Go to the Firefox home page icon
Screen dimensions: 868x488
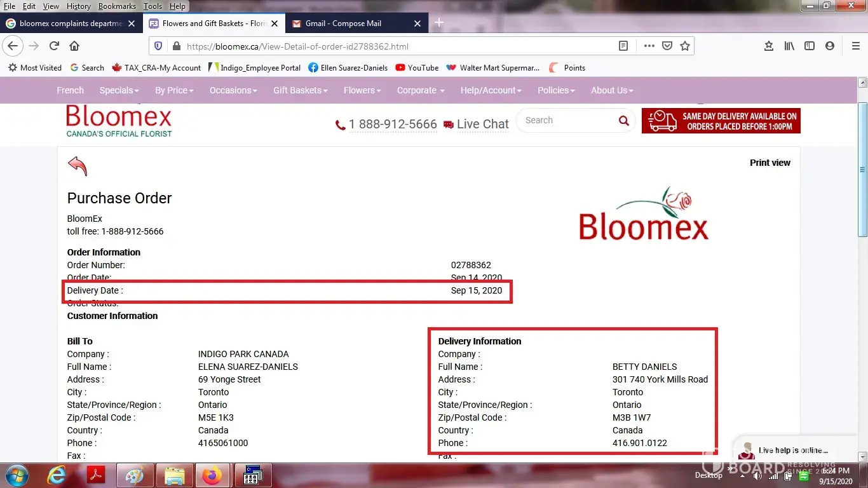pos(74,46)
